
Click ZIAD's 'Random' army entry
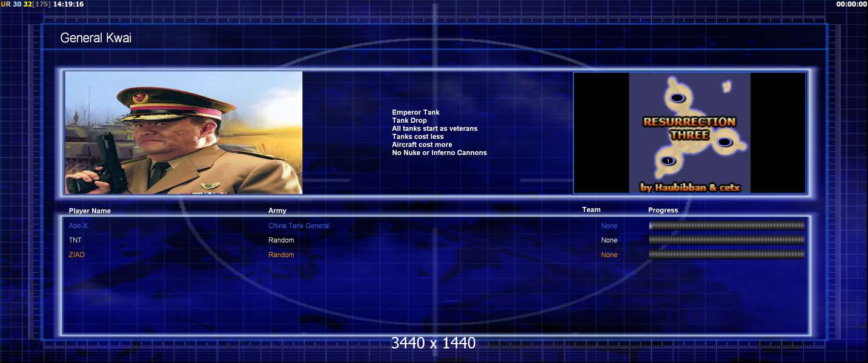281,255
